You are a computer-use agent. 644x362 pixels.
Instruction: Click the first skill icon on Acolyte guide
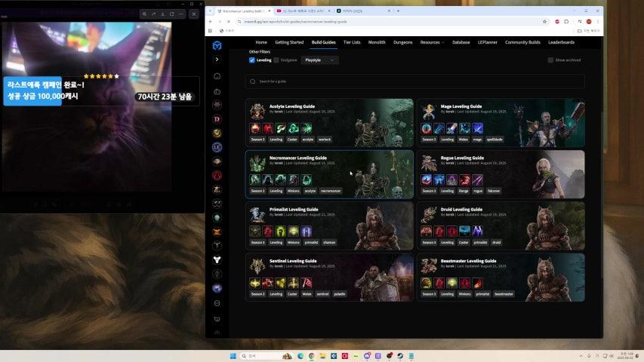coord(255,128)
